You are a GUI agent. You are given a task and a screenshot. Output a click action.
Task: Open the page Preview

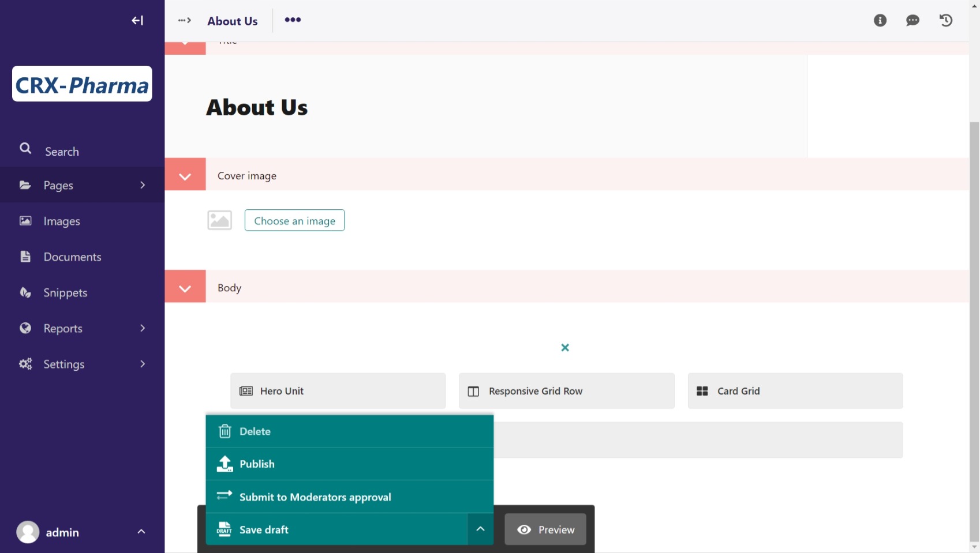545,529
